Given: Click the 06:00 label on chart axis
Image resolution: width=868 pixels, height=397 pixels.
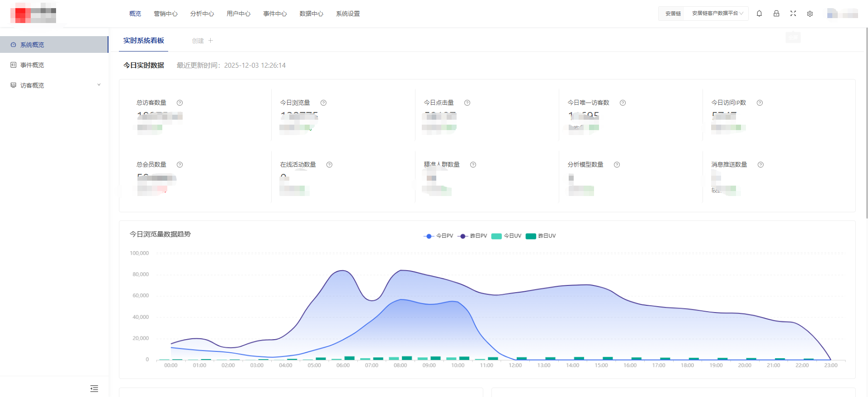Looking at the screenshot, I should (x=343, y=365).
